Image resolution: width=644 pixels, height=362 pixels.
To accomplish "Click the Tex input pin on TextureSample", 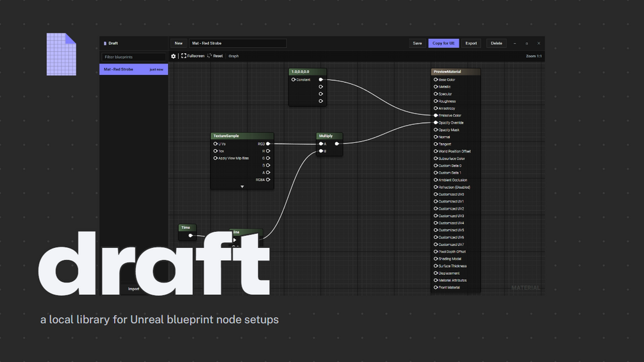I will (x=215, y=151).
